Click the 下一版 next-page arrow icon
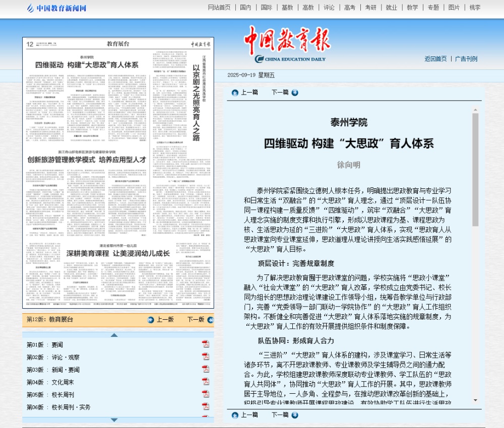This screenshot has height=428, width=504. point(210,320)
